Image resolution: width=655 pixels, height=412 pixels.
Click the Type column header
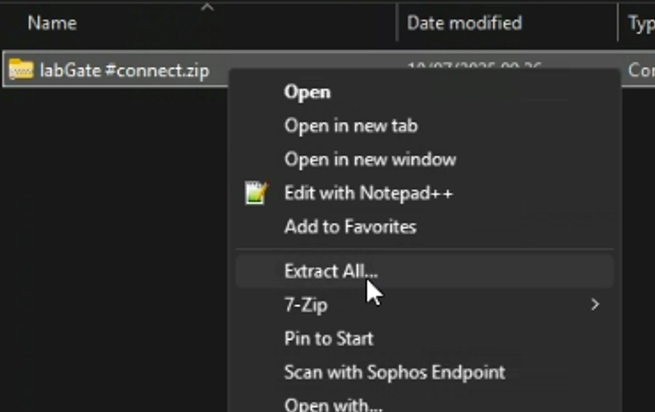pos(641,24)
